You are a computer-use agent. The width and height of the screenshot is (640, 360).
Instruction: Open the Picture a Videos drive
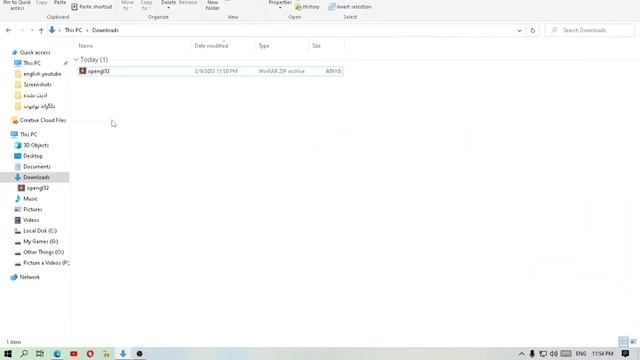coord(46,263)
